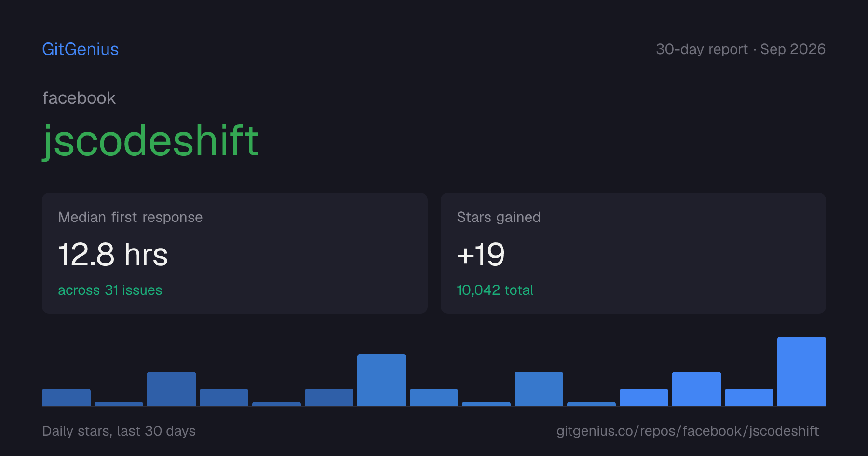Click the Daily stars, last 30 days caption

(x=119, y=431)
